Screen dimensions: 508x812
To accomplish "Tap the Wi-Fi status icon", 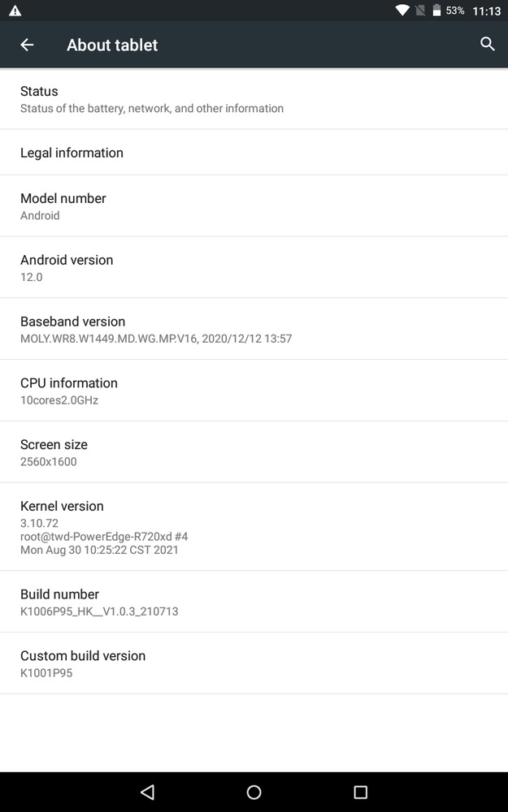I will 402,11.
